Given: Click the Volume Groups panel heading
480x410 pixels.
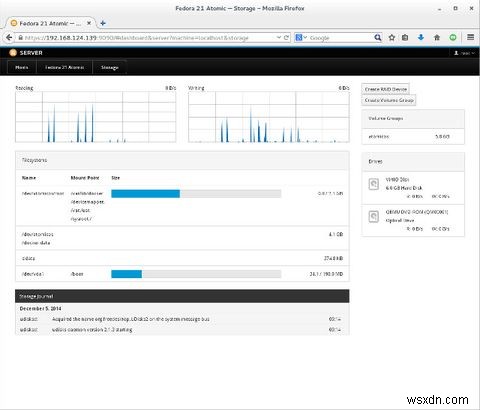Looking at the screenshot, I should point(386,118).
